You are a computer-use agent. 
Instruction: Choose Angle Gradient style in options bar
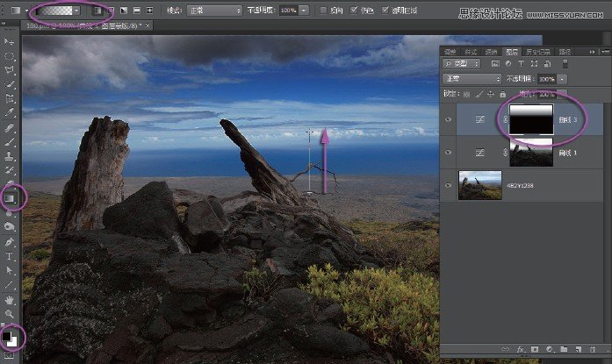[x=124, y=11]
